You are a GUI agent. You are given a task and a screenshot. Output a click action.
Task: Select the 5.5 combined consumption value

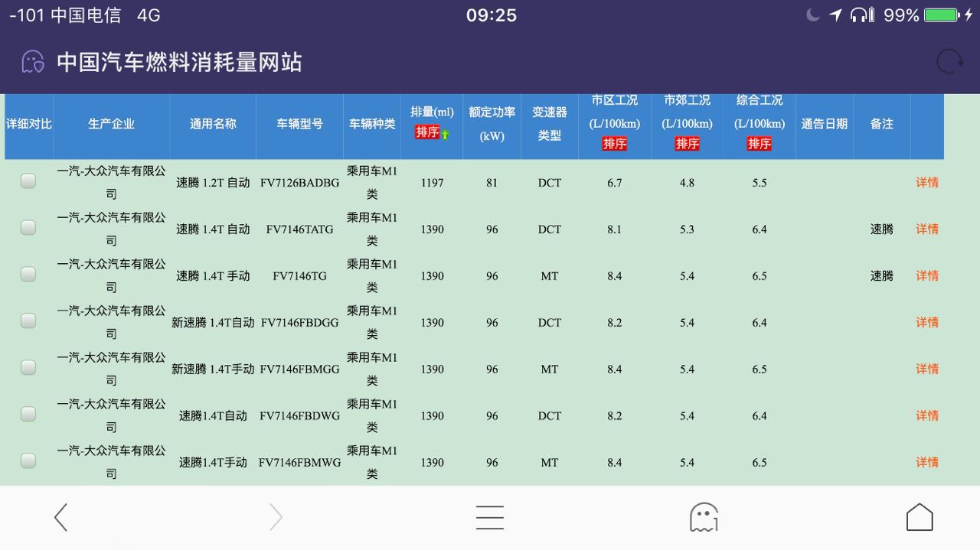click(x=759, y=183)
